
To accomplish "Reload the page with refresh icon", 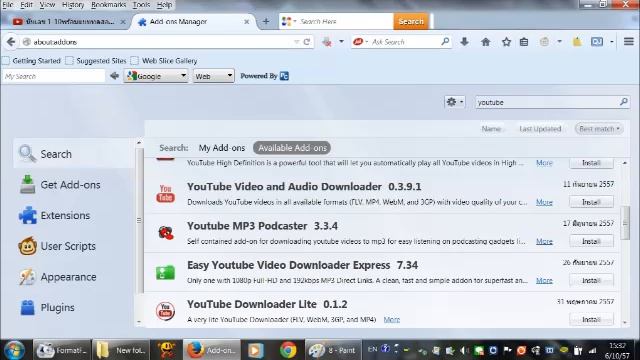I will click(x=307, y=42).
